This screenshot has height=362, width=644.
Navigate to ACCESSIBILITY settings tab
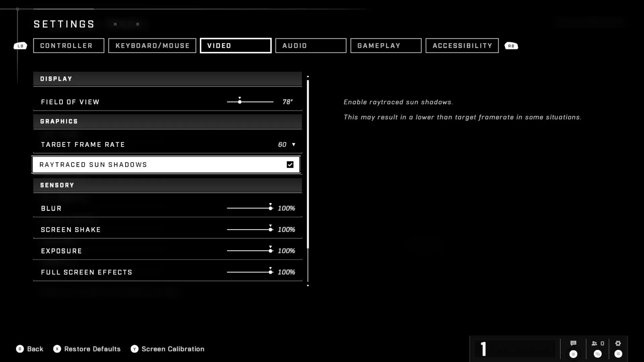(x=462, y=46)
